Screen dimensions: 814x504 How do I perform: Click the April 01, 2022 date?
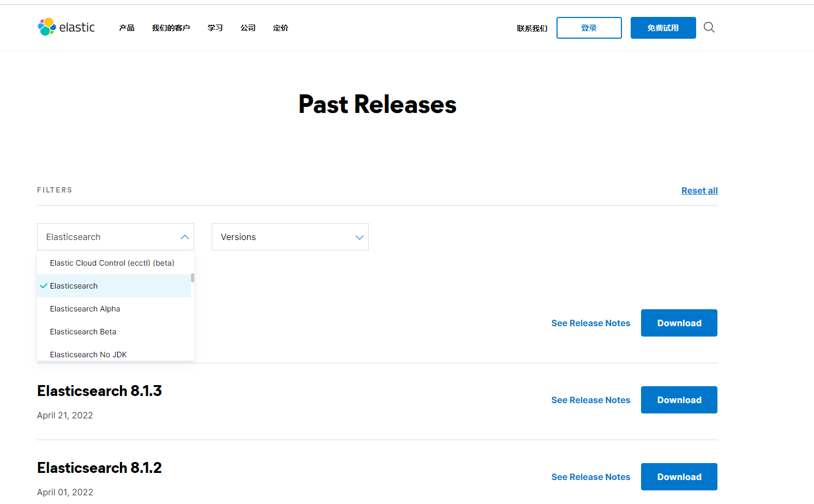pyautogui.click(x=65, y=492)
